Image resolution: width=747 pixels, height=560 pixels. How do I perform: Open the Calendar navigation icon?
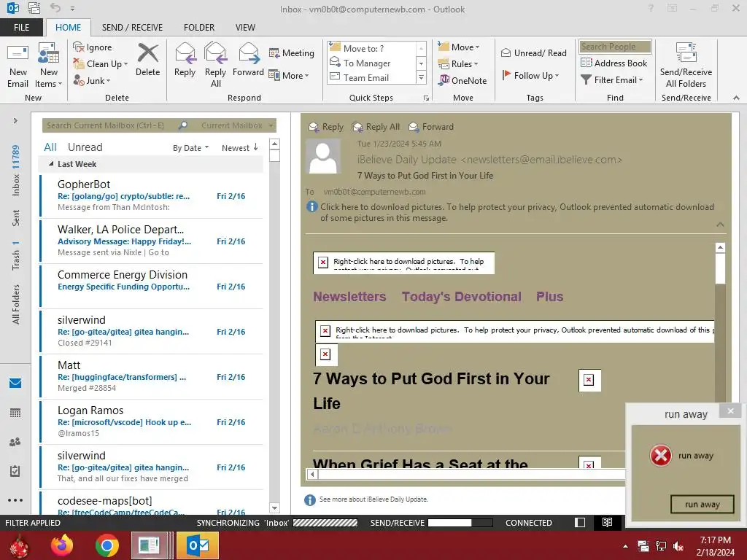[15, 413]
